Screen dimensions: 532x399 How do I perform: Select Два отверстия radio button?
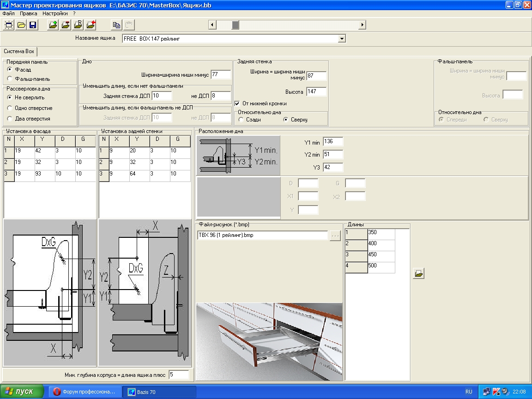(10, 118)
